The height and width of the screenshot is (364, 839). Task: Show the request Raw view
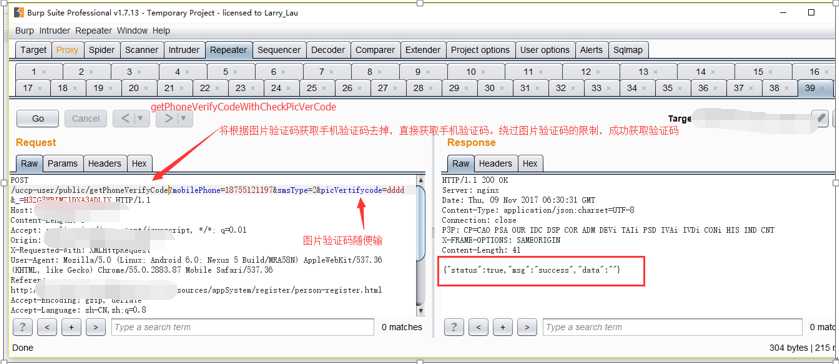29,163
